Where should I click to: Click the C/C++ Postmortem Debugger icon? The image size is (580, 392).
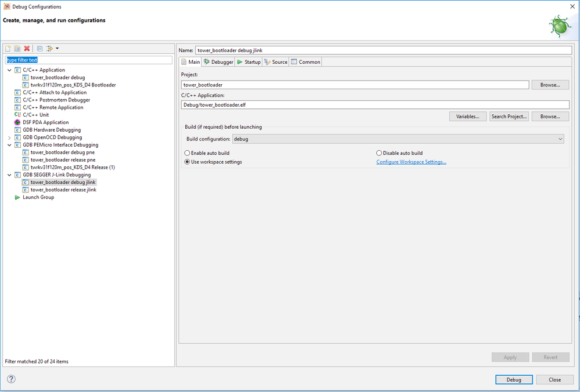click(x=17, y=100)
